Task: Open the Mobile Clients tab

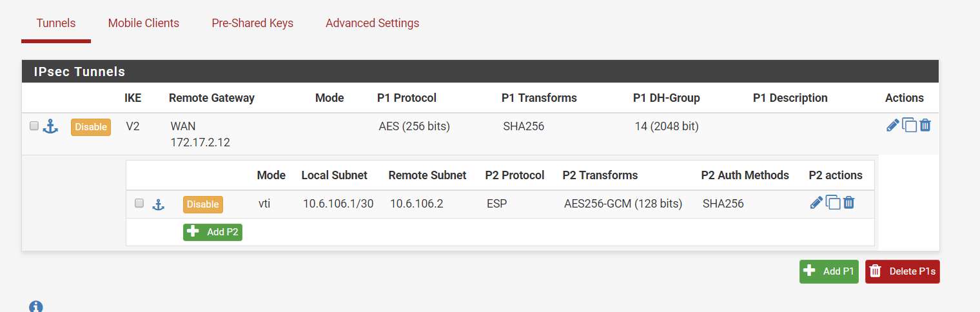Action: 144,23
